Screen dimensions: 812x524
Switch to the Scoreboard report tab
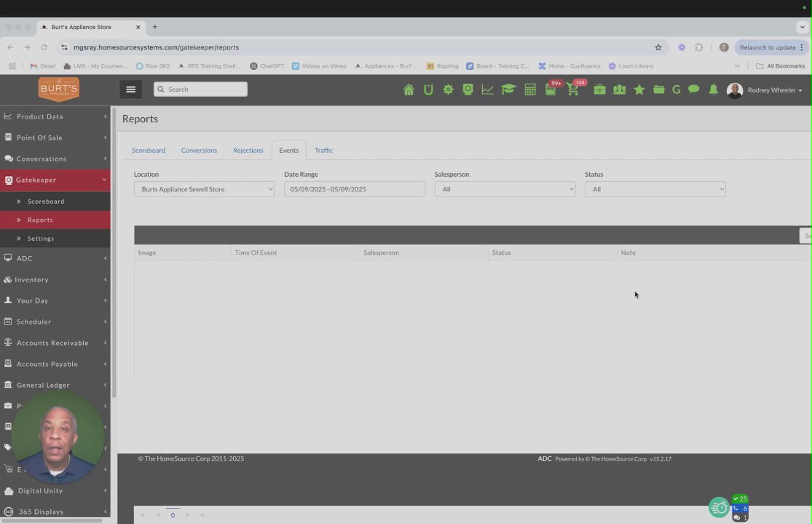pyautogui.click(x=149, y=151)
